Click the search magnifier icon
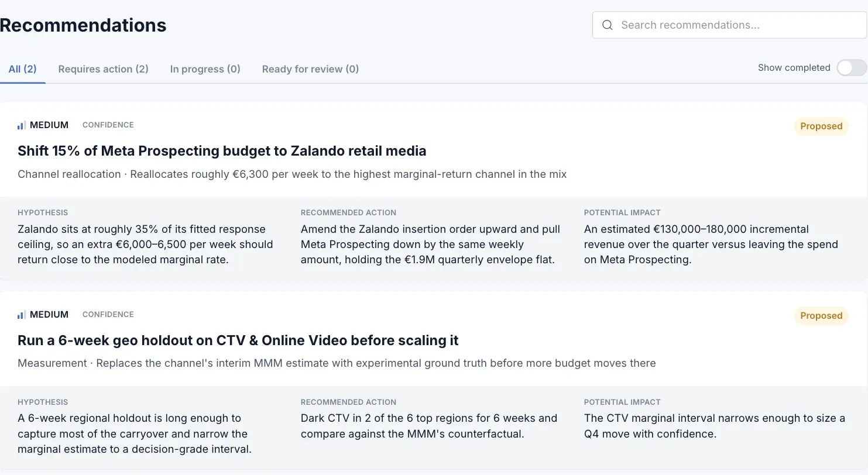The image size is (868, 475). tap(608, 25)
